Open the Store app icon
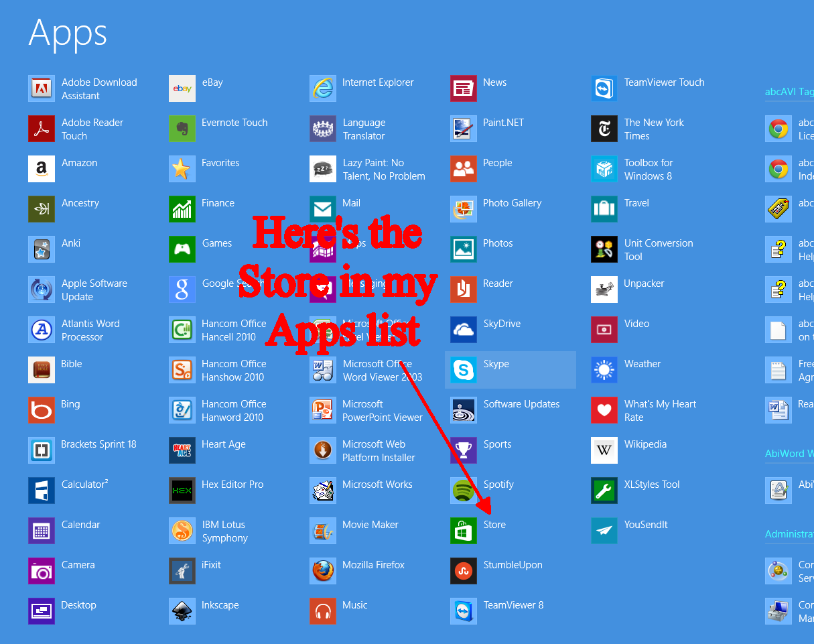The height and width of the screenshot is (644, 814). pos(464,531)
